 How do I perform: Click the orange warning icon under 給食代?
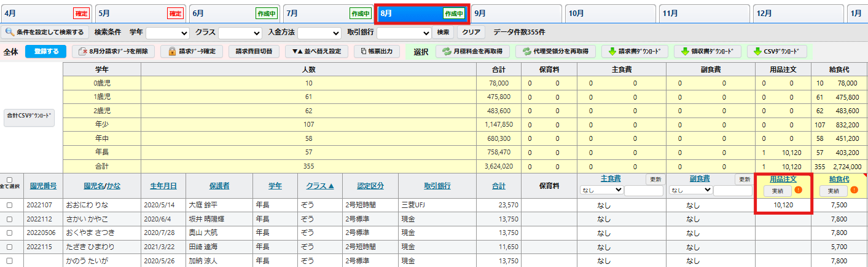pyautogui.click(x=854, y=191)
